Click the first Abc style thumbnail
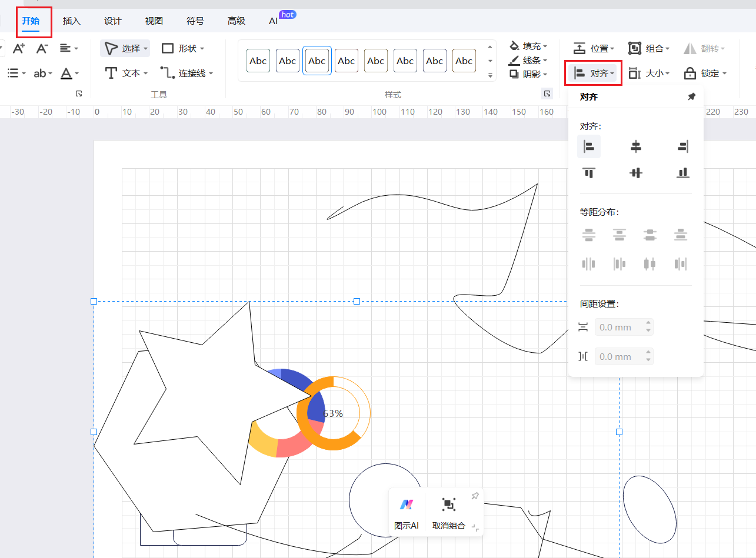 point(258,61)
